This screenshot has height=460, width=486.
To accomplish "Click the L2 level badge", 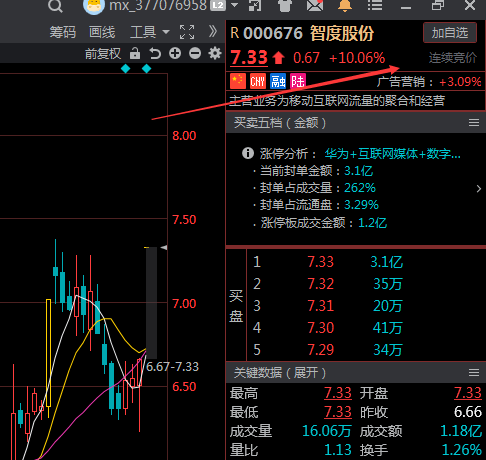I will (x=218, y=5).
